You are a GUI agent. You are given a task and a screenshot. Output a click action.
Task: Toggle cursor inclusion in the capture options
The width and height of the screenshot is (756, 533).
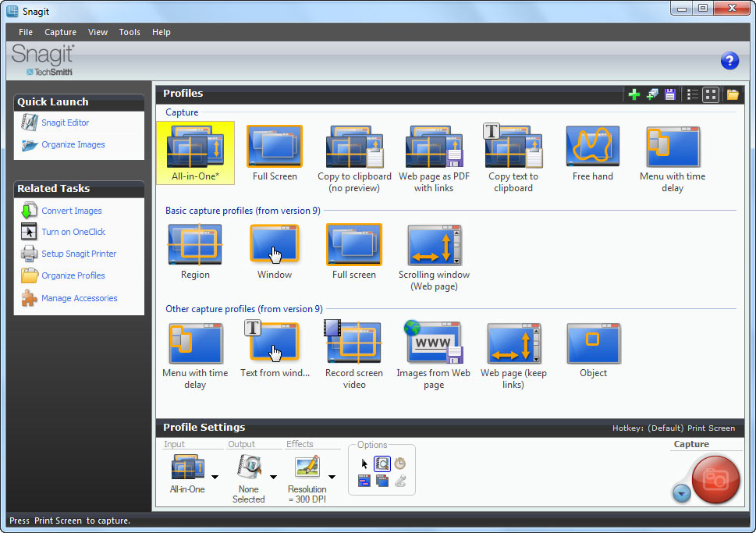[364, 463]
